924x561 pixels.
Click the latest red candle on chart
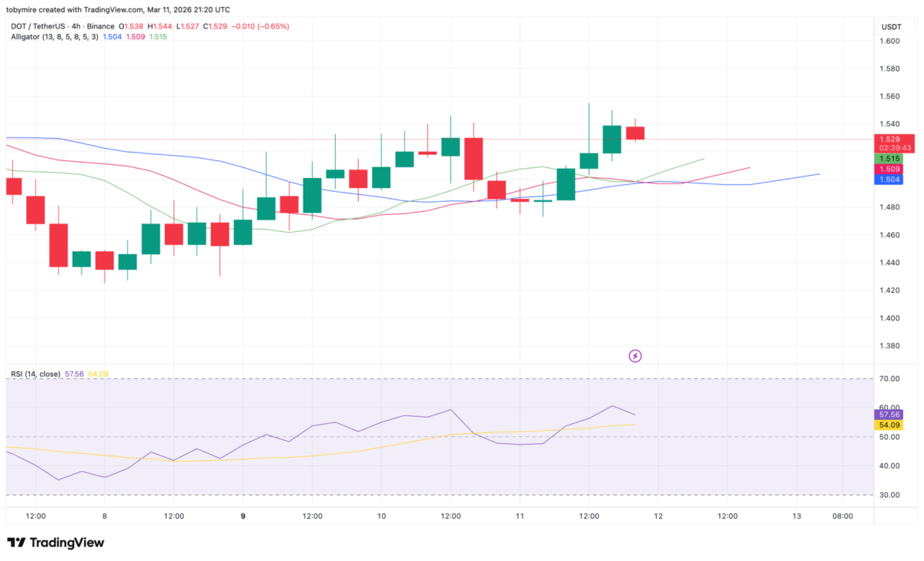click(635, 133)
